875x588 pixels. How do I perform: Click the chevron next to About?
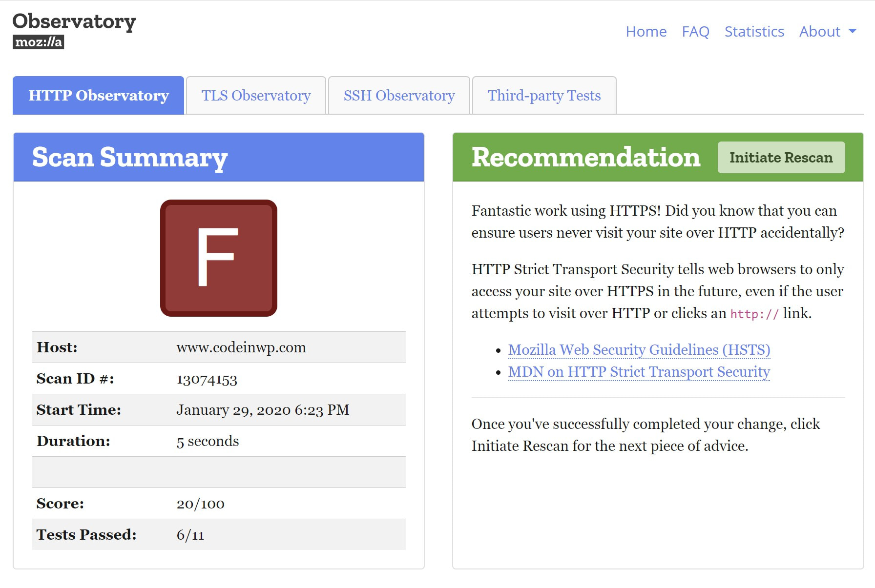point(852,31)
